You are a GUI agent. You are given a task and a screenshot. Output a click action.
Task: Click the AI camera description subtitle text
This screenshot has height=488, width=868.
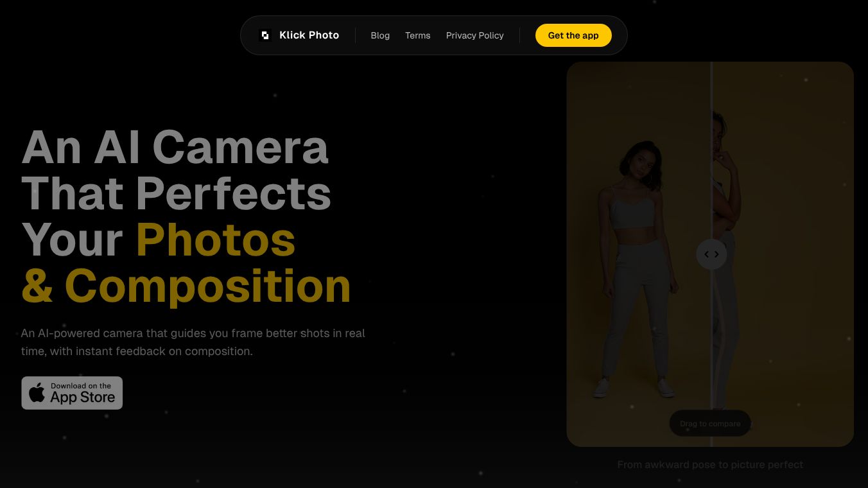(x=193, y=342)
